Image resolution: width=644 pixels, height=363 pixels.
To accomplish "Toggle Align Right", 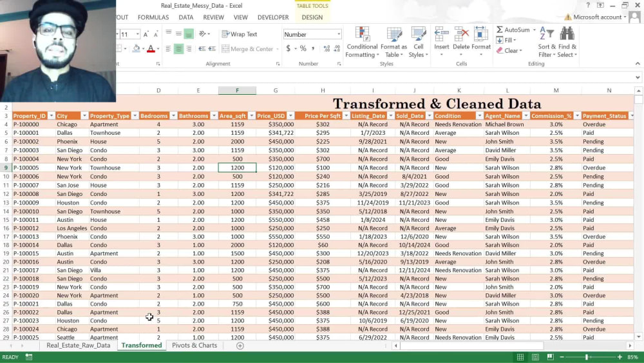I will [x=189, y=49].
